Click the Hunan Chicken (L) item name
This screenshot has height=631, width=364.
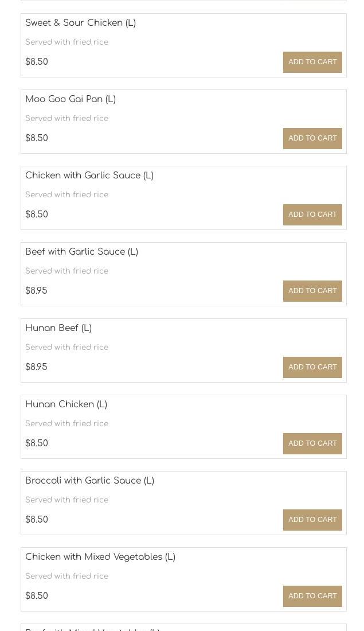tap(66, 404)
